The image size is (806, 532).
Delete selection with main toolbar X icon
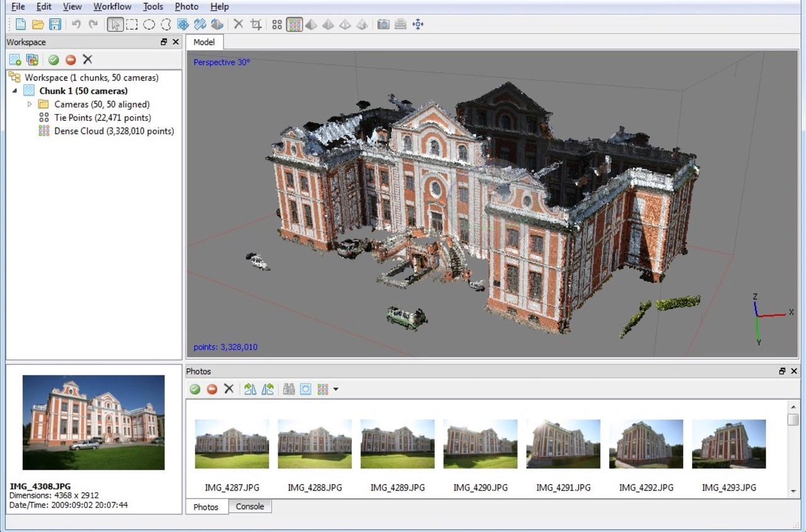point(239,25)
